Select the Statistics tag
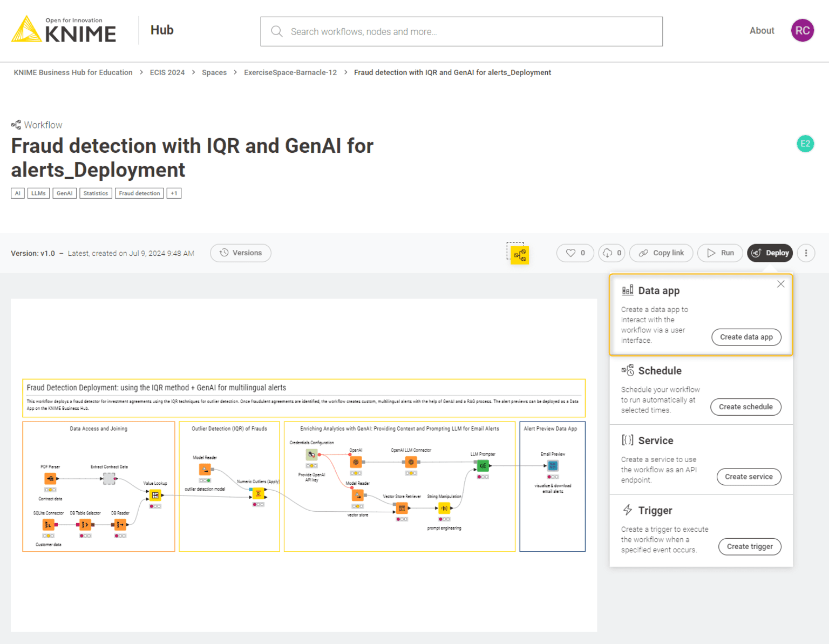The image size is (829, 644). pos(96,193)
